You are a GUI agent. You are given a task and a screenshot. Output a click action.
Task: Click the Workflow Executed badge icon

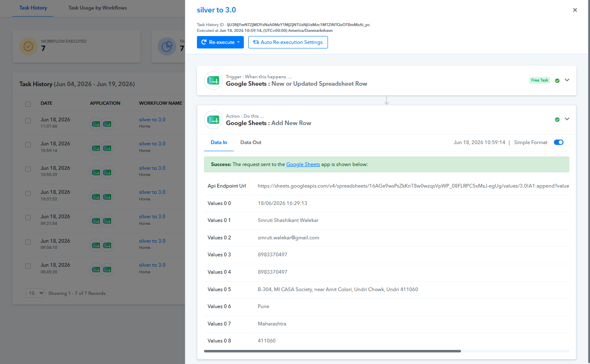click(28, 46)
